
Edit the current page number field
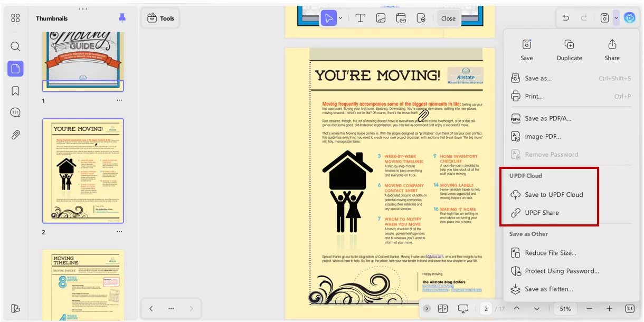486,308
